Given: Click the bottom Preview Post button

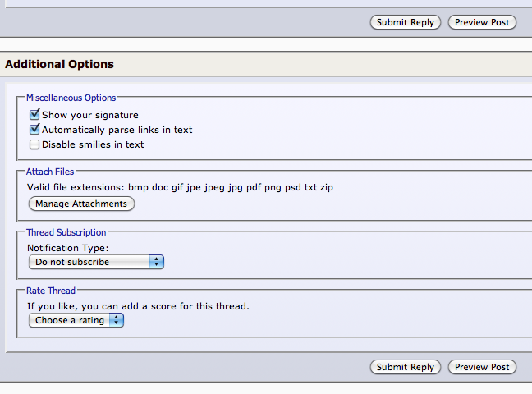Looking at the screenshot, I should tap(482, 367).
